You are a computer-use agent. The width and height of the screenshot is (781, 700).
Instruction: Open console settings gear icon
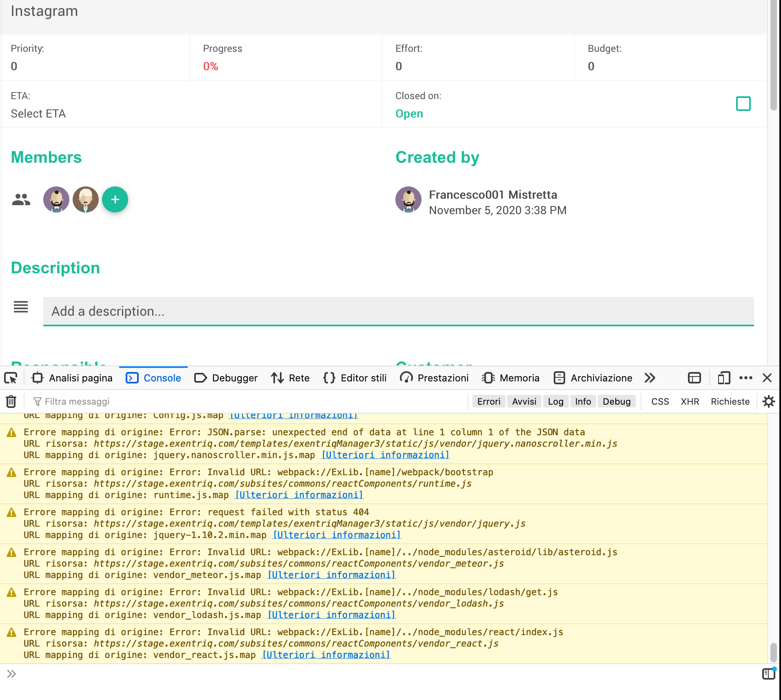[x=768, y=402]
